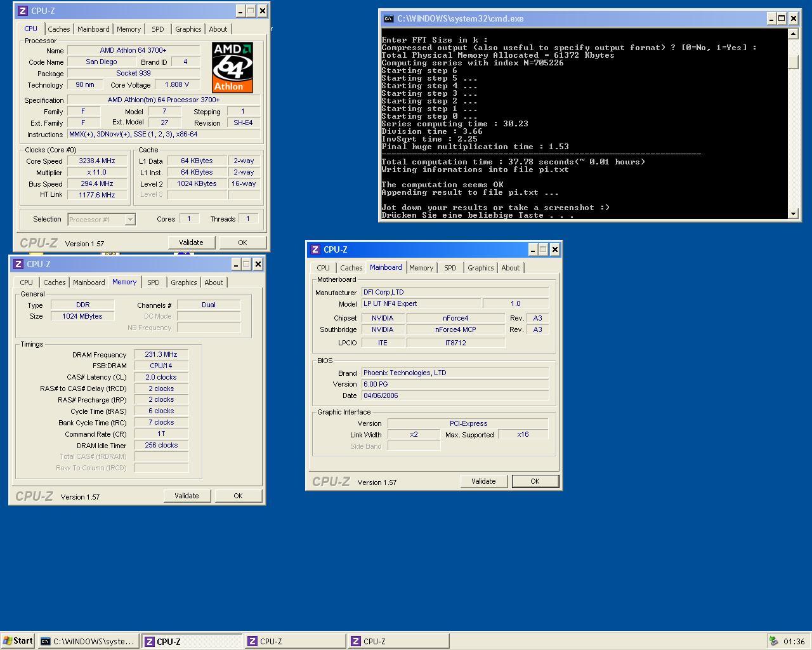Select Graphics tab in the Memory window
The image size is (812, 650).
pos(184,282)
